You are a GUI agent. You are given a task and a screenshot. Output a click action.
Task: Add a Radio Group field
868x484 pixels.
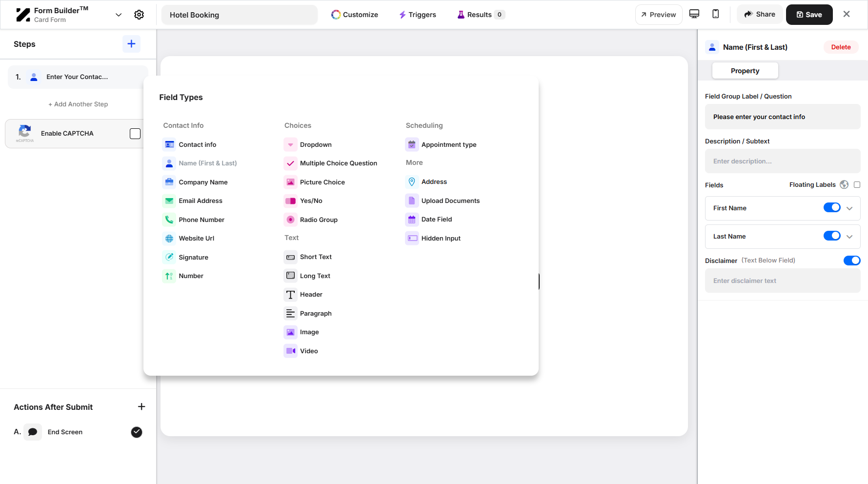(311, 220)
